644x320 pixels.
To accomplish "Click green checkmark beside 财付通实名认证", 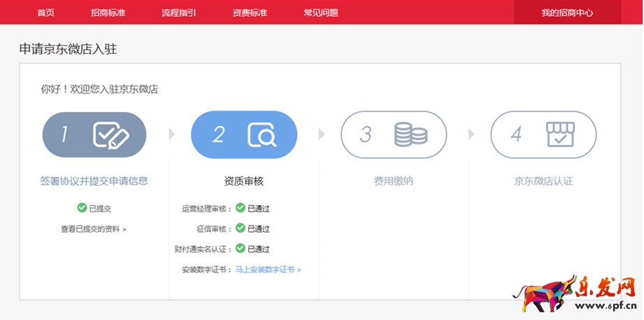I will coord(241,249).
